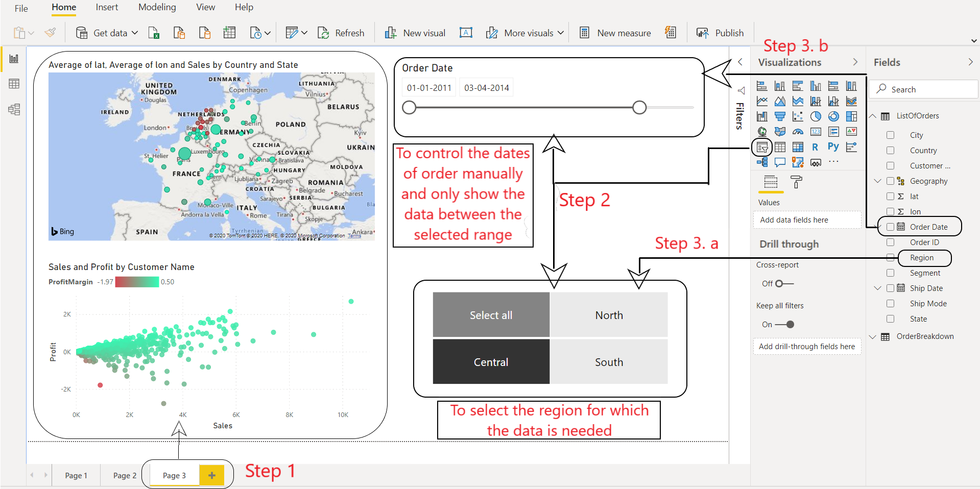Check the State field checkbox
This screenshot has width=980, height=489.
click(890, 319)
